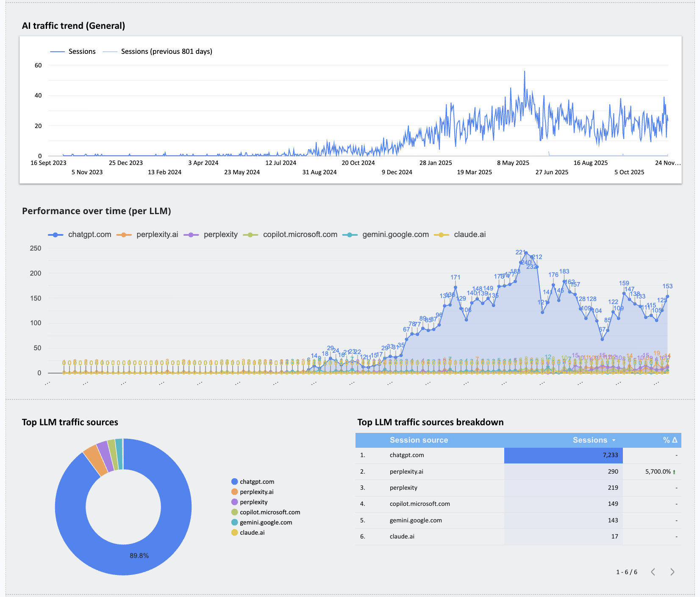Click claude.ai yellow swatch in donut legend
Screen dimensions: 700x597
pyautogui.click(x=234, y=533)
